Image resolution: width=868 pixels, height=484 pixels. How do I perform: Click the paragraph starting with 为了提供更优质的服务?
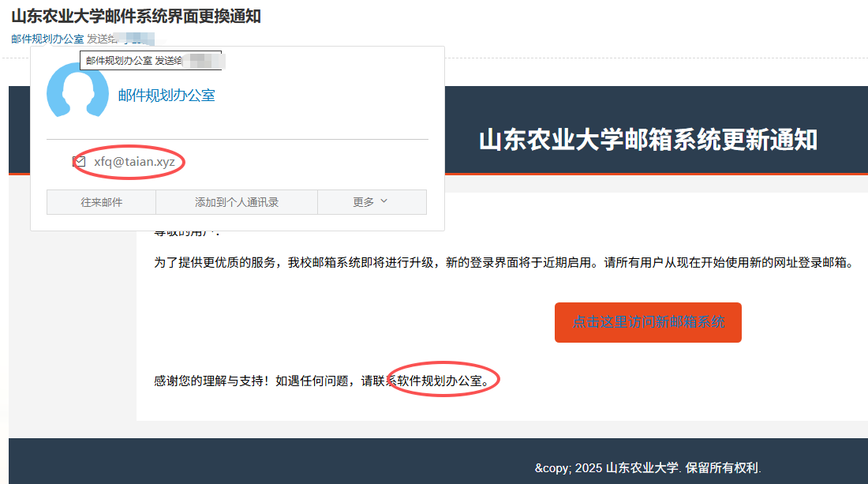[503, 263]
